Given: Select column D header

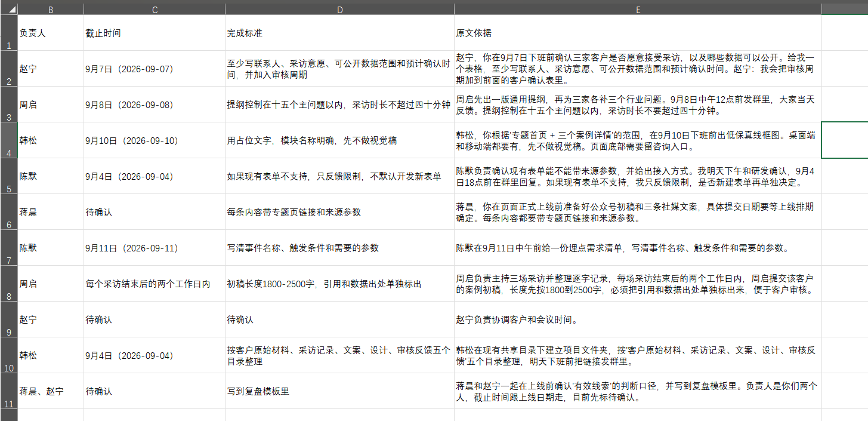Looking at the screenshot, I should coord(339,10).
